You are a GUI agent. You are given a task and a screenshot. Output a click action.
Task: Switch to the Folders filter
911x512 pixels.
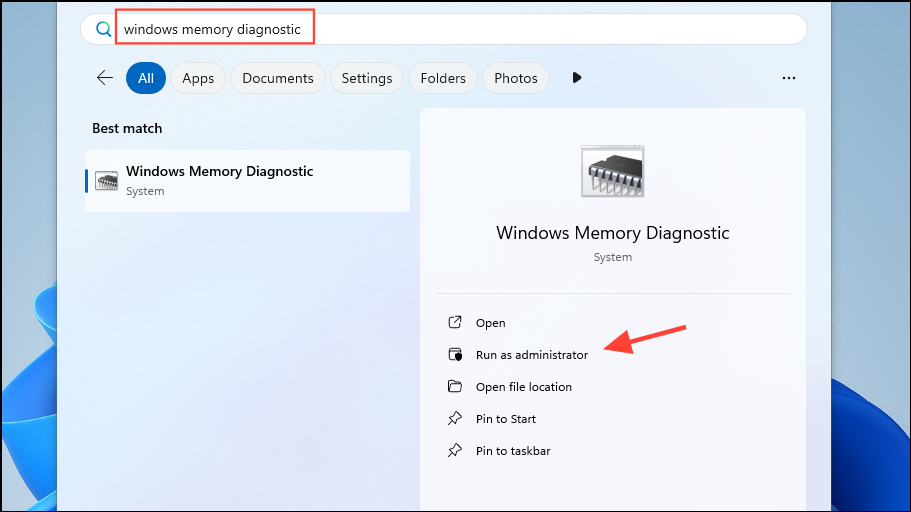[443, 78]
